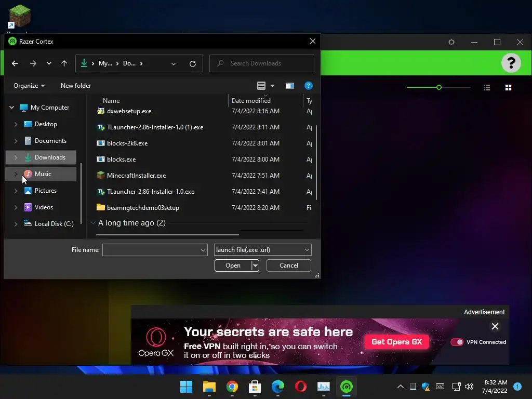Open File Explorer from the taskbar

tap(209, 387)
